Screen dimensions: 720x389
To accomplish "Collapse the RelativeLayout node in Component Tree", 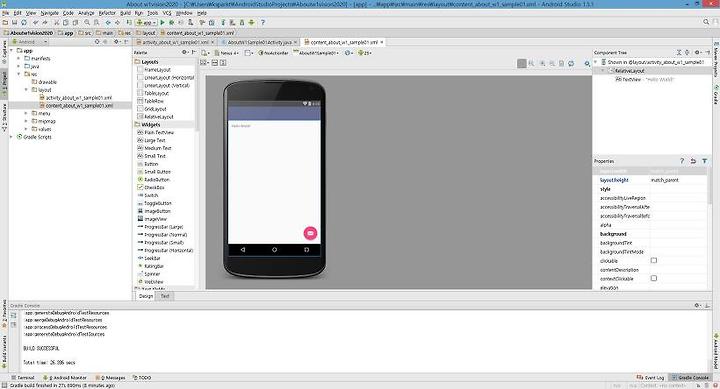I will (x=603, y=71).
